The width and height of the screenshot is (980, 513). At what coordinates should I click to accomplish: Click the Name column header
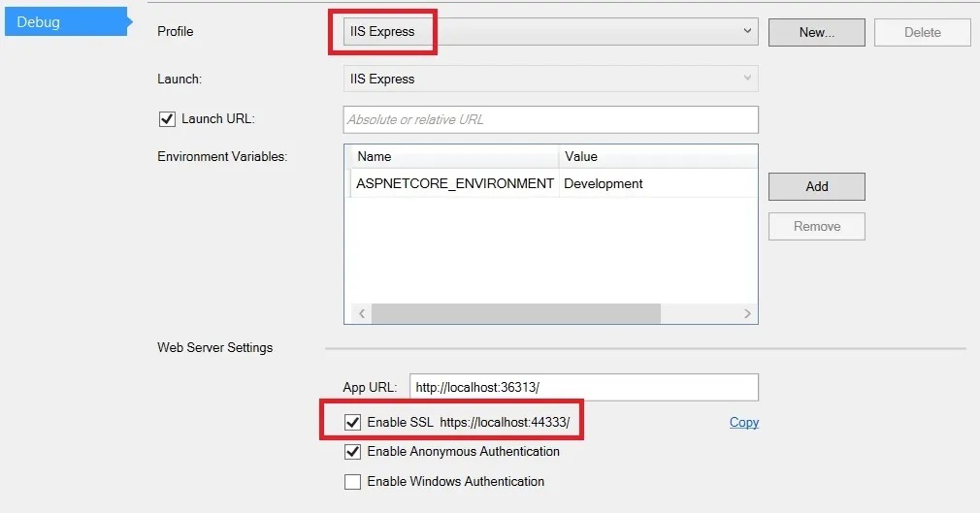point(452,156)
